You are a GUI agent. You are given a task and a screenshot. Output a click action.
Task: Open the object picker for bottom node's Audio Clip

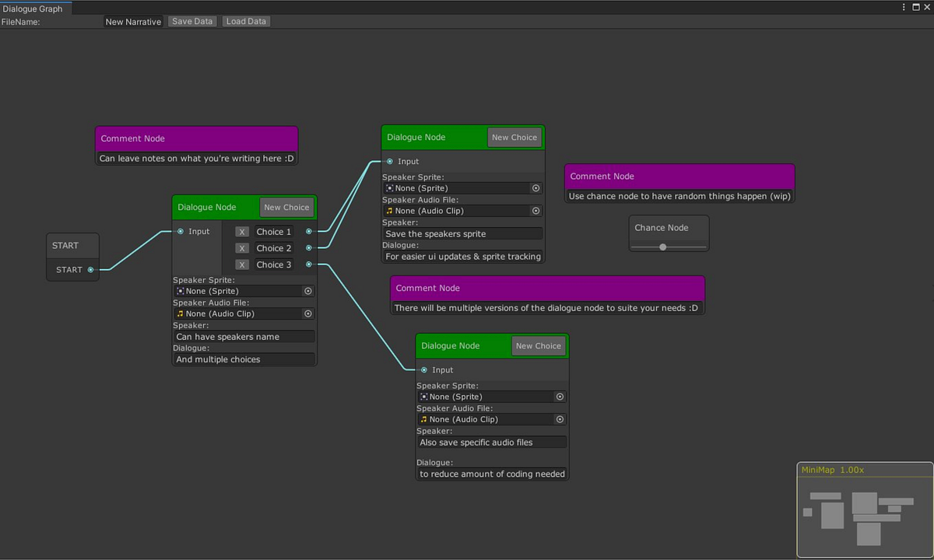[x=560, y=419]
